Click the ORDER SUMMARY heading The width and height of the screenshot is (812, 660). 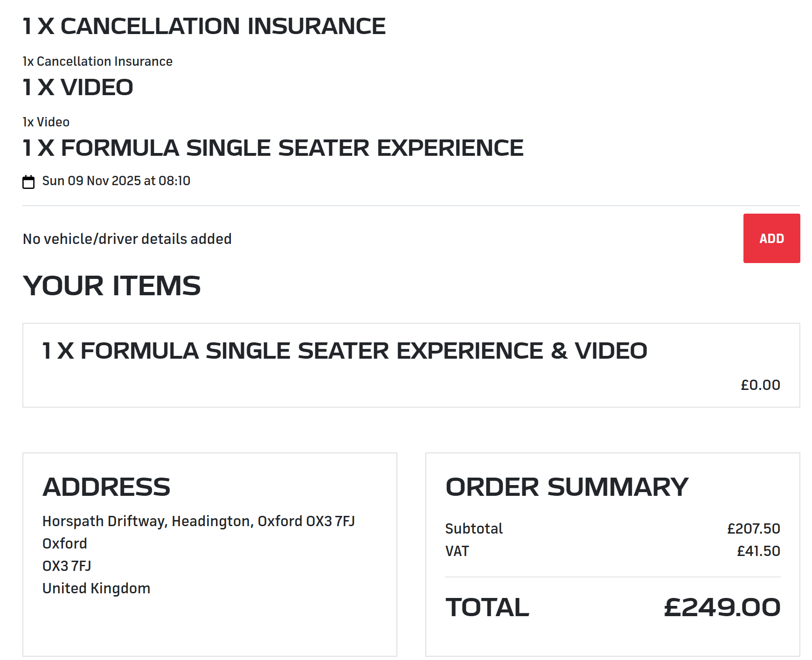[566, 487]
